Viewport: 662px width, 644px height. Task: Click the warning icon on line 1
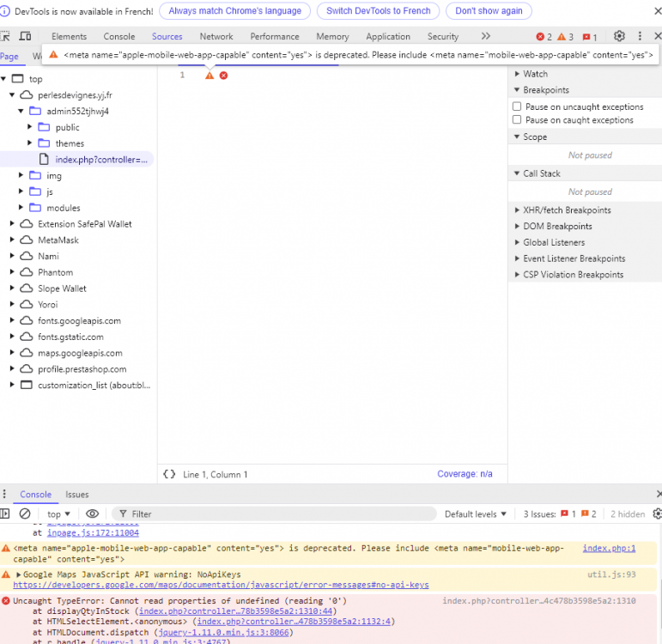[210, 76]
